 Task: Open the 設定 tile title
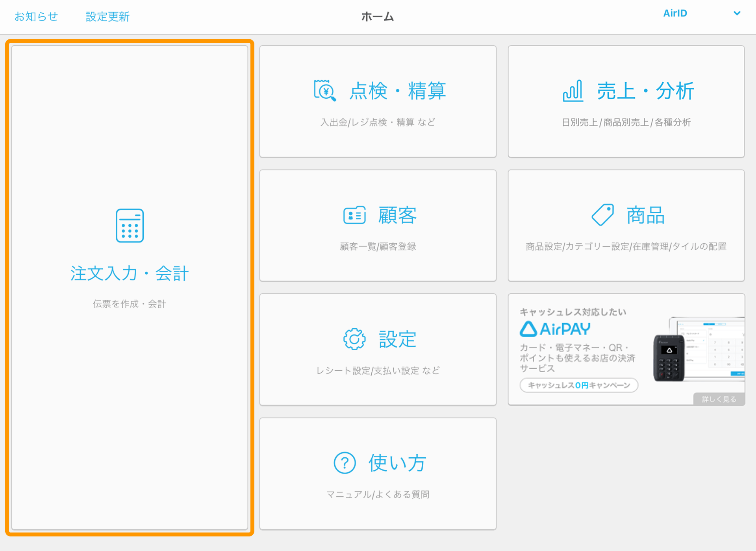397,339
